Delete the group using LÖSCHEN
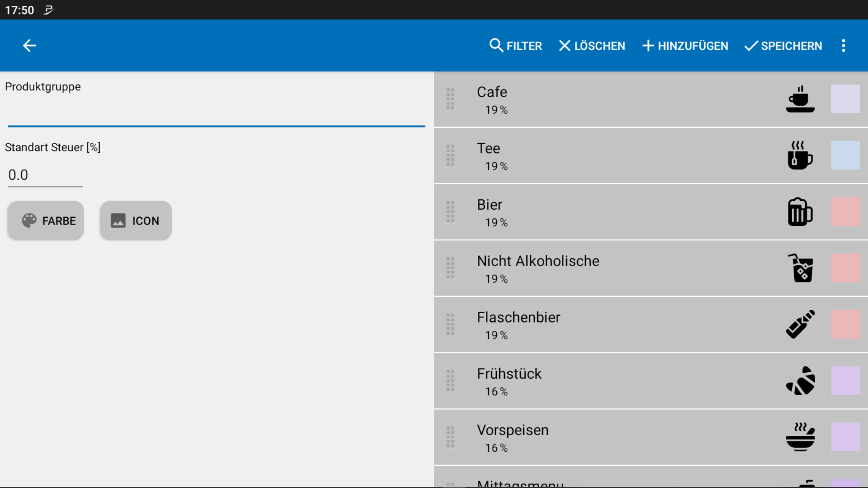This screenshot has height=488, width=868. coord(591,46)
